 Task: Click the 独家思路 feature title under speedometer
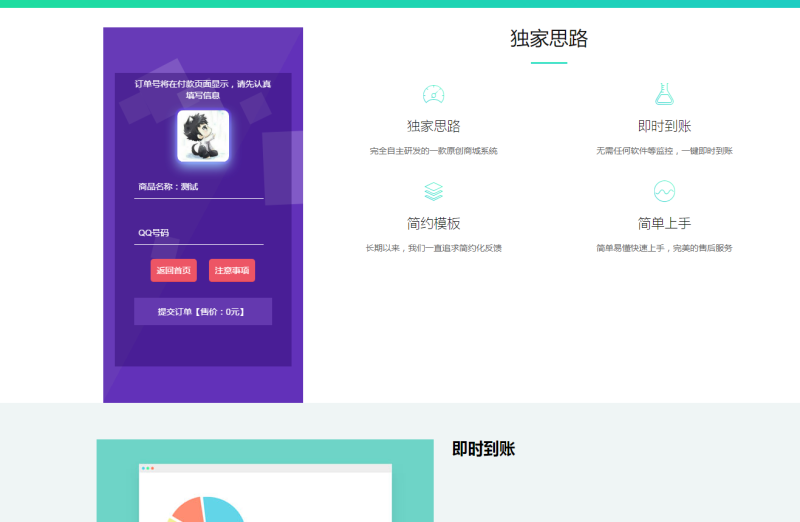click(x=433, y=126)
